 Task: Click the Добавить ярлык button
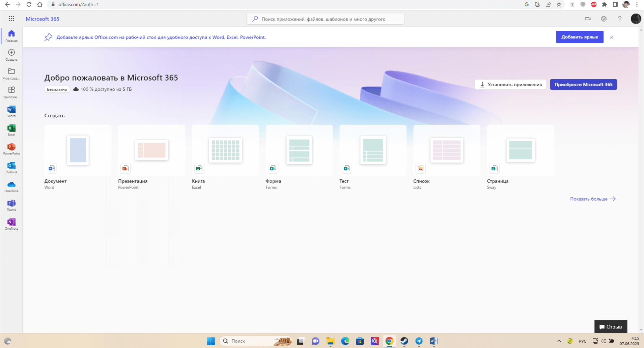[579, 37]
